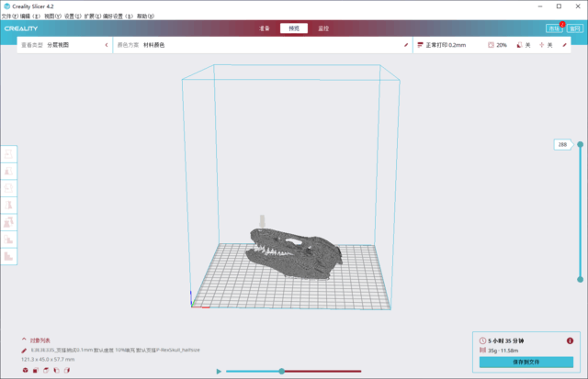588x379 pixels.
Task: Open the 正常打印 0.2mm print profile
Action: click(x=442, y=45)
